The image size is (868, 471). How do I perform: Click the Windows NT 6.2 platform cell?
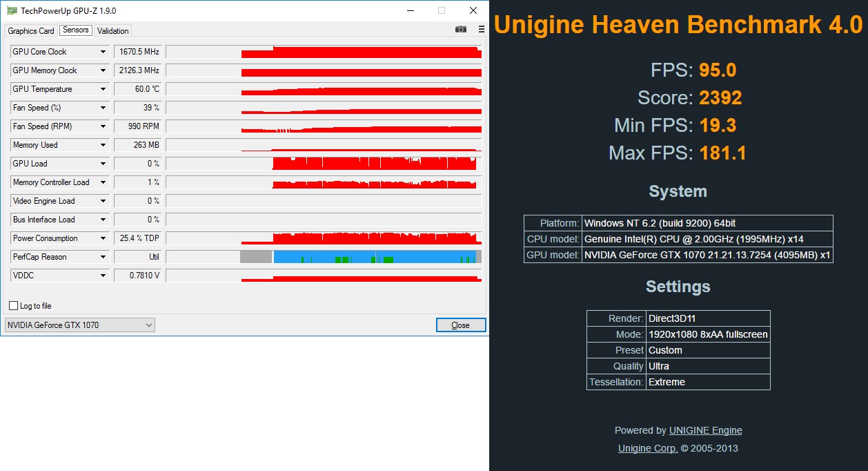[x=707, y=223]
